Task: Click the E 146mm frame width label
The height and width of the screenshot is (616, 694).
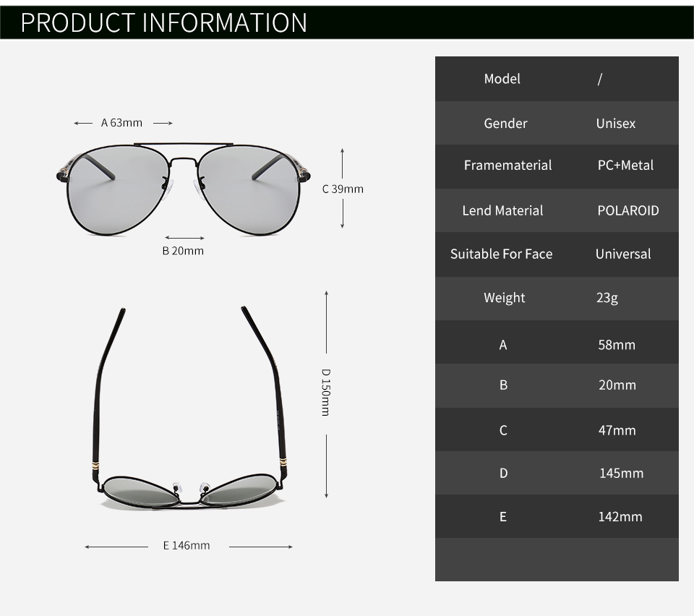Action: point(187,545)
